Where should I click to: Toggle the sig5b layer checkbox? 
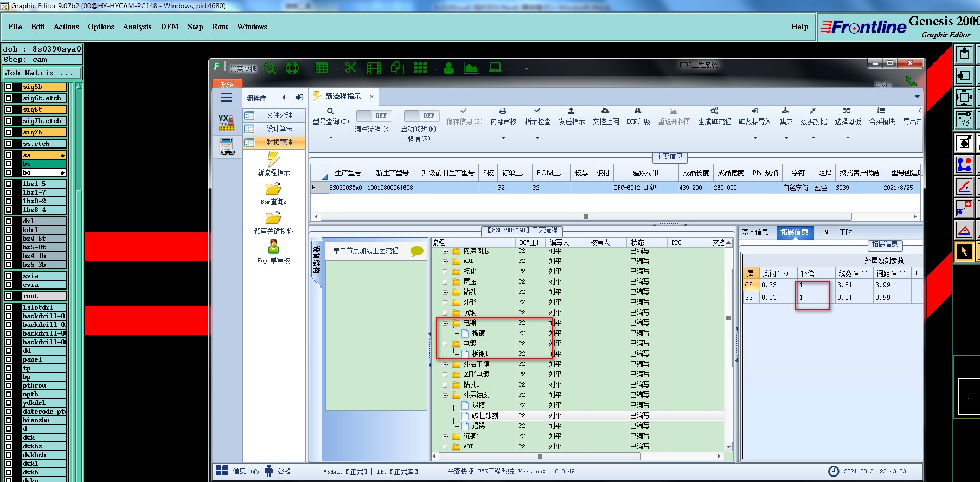8,87
